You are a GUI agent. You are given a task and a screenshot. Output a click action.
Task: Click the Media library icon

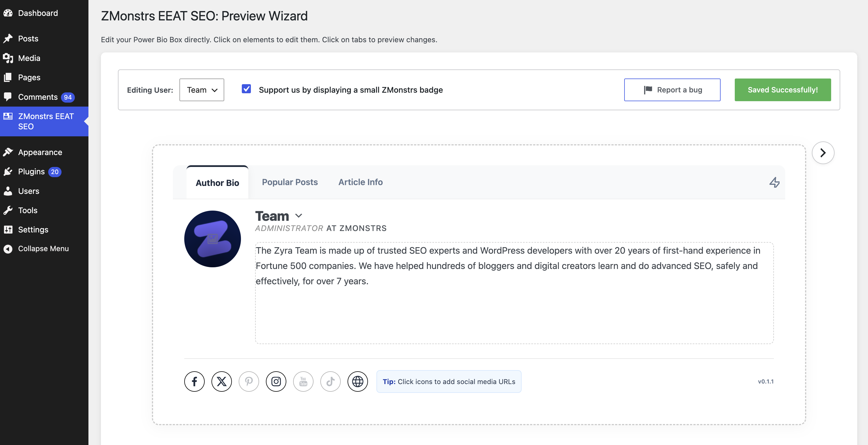(8, 58)
